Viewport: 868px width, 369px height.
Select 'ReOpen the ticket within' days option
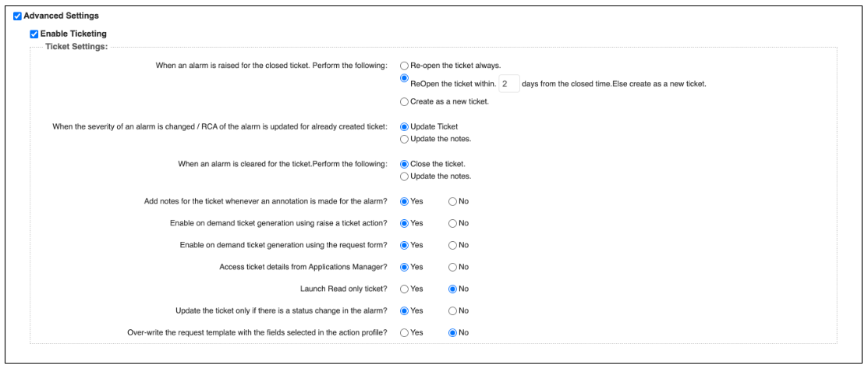(x=404, y=78)
